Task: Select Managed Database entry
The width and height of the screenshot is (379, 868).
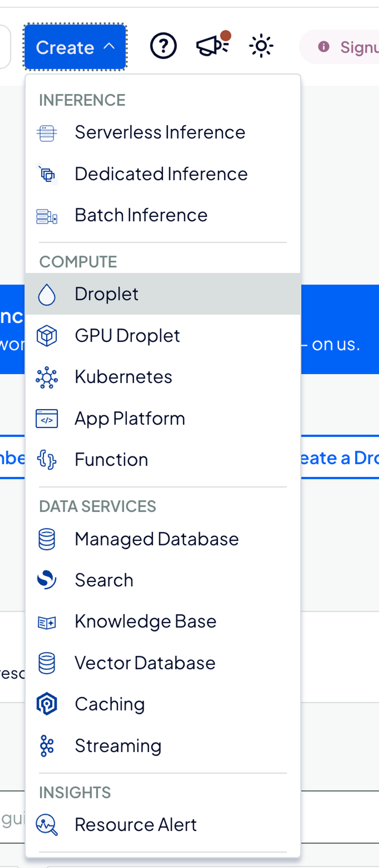Action: tap(163, 539)
